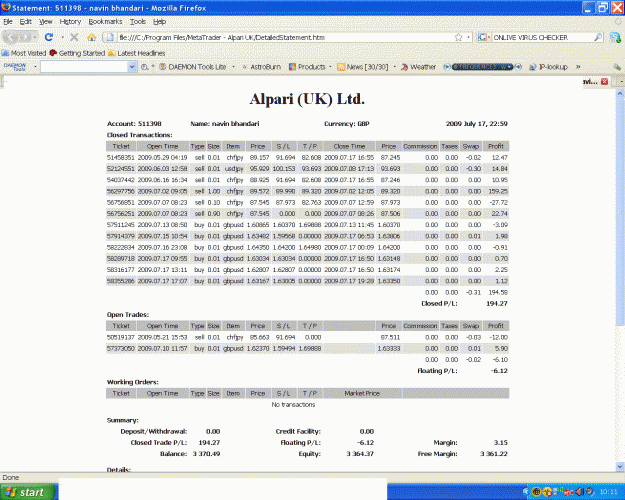Click the radio player next button

click(518, 67)
